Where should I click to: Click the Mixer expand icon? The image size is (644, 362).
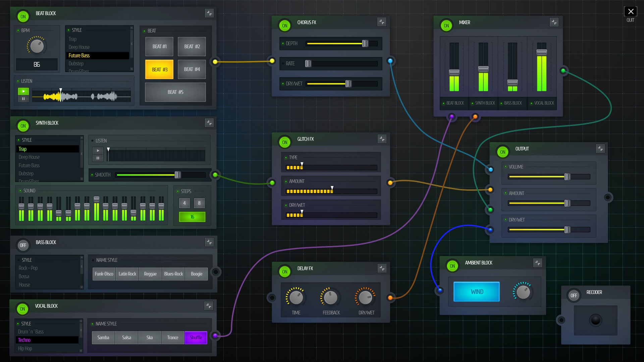pos(554,22)
